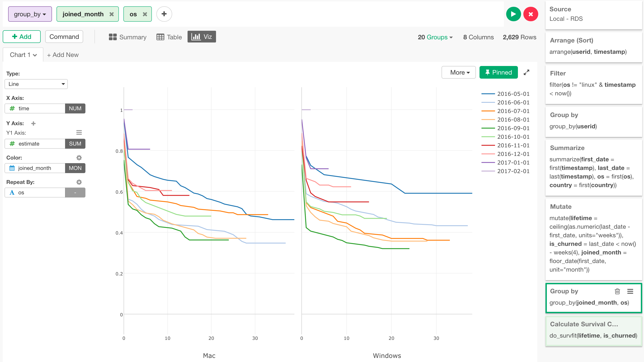Select the Y1 Axis estimate column field
This screenshot has width=644, height=362.
35,144
